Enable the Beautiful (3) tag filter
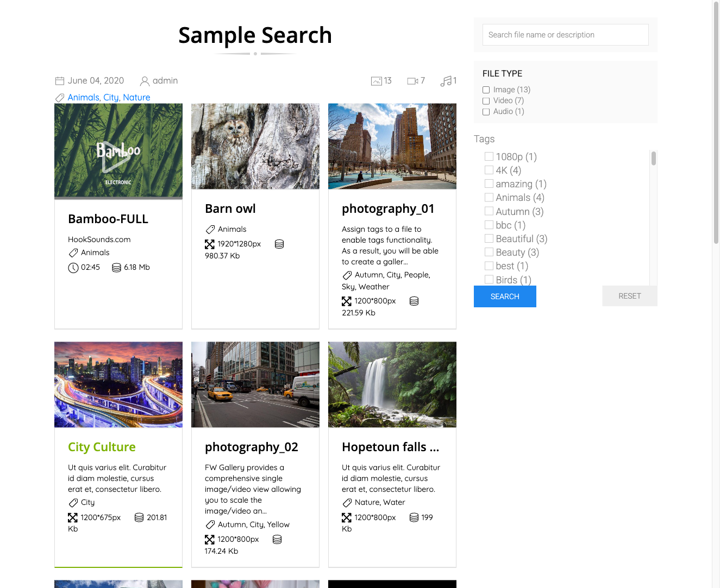The width and height of the screenshot is (720, 588). click(489, 238)
